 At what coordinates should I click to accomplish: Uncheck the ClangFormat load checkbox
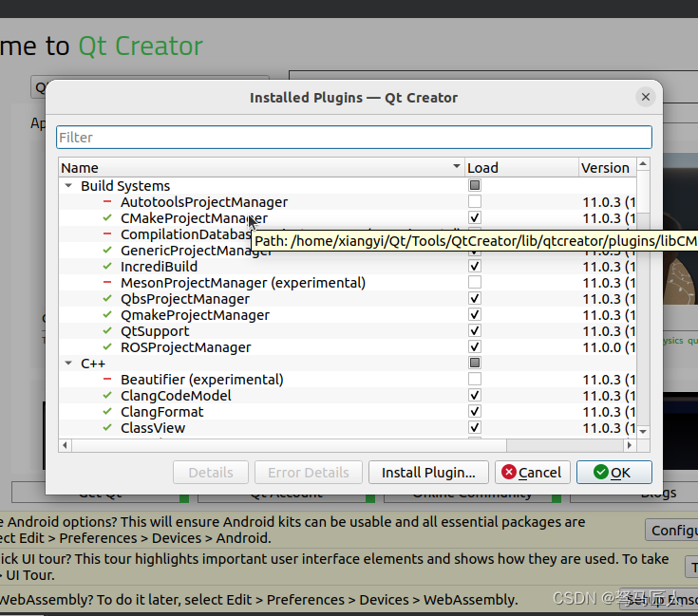click(x=475, y=411)
